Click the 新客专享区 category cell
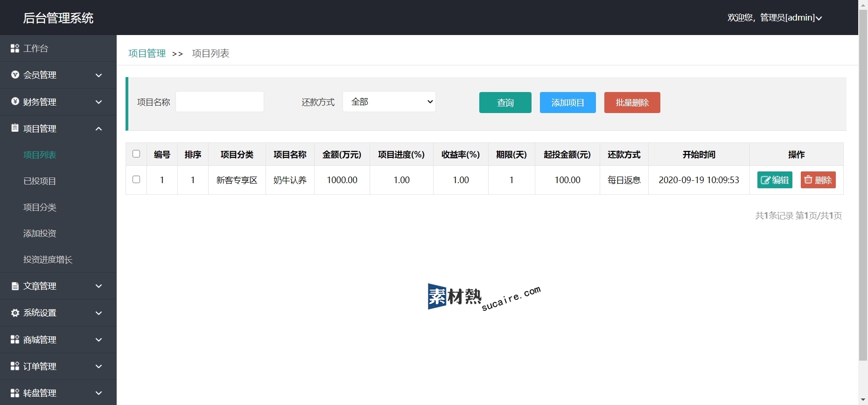The height and width of the screenshot is (405, 868). point(237,180)
